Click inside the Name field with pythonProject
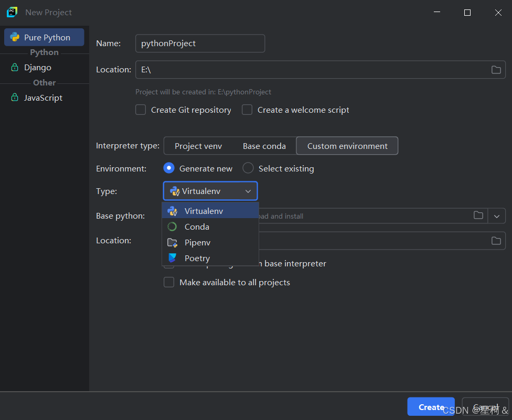 (200, 44)
